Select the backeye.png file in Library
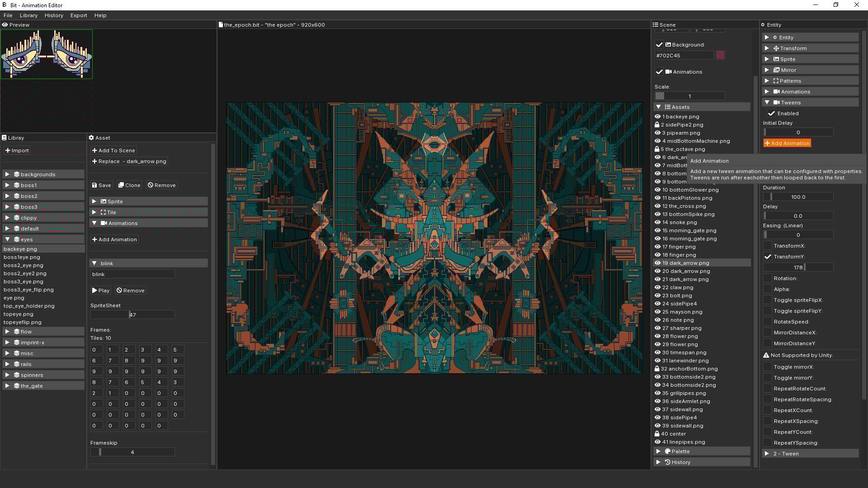Image resolution: width=868 pixels, height=488 pixels. (x=21, y=249)
